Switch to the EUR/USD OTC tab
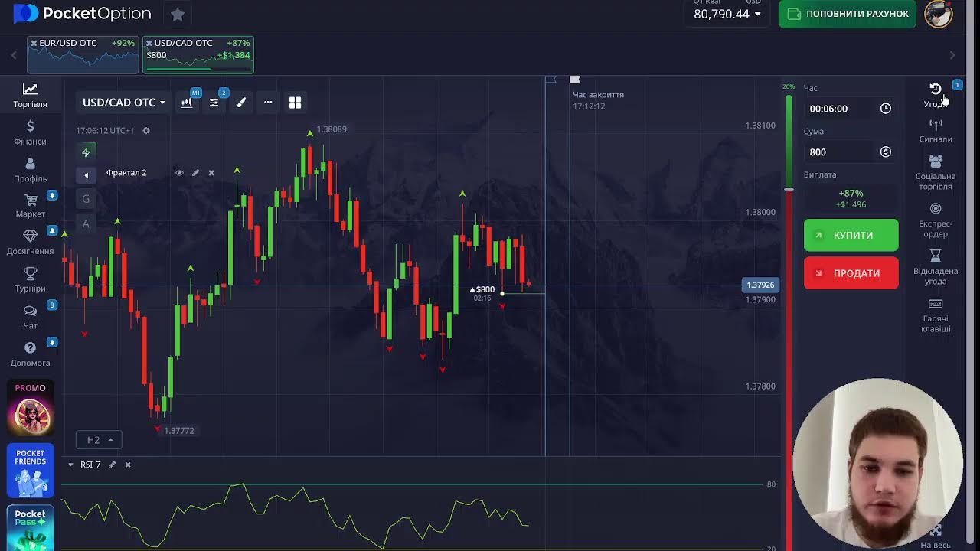Screen dimensions: 980x551 [83, 55]
